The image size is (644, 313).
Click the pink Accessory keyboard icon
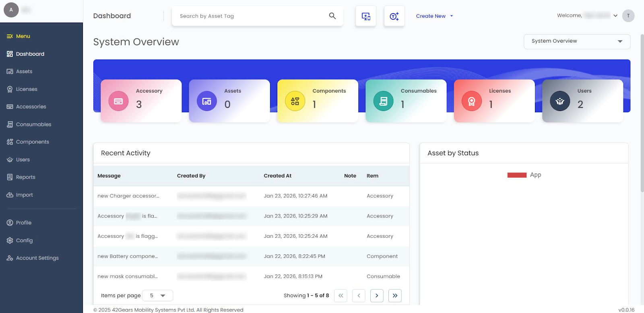click(x=118, y=101)
